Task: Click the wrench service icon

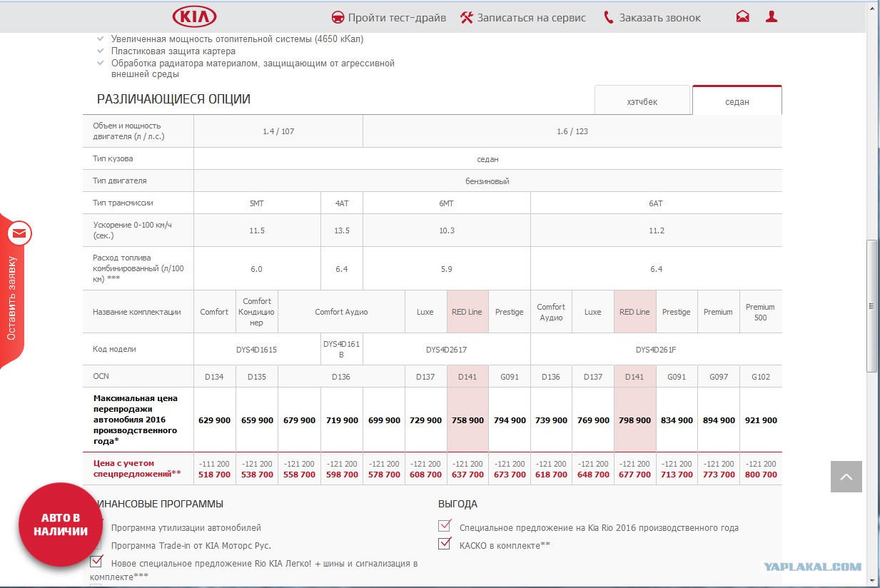Action: click(x=467, y=17)
